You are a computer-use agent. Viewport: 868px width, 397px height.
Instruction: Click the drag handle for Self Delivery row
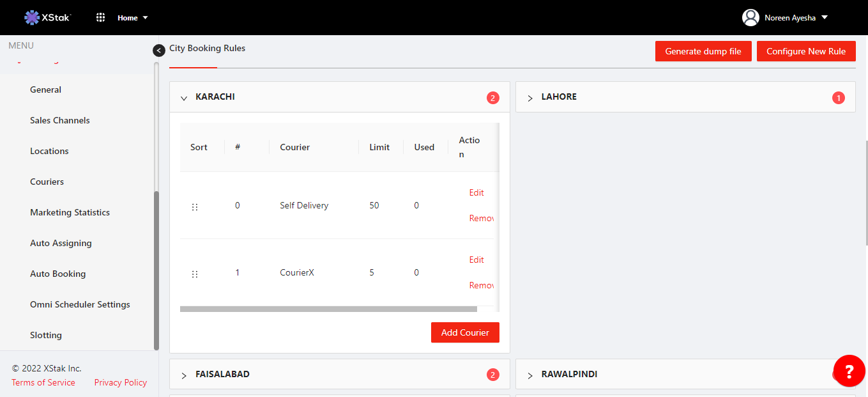coord(195,206)
